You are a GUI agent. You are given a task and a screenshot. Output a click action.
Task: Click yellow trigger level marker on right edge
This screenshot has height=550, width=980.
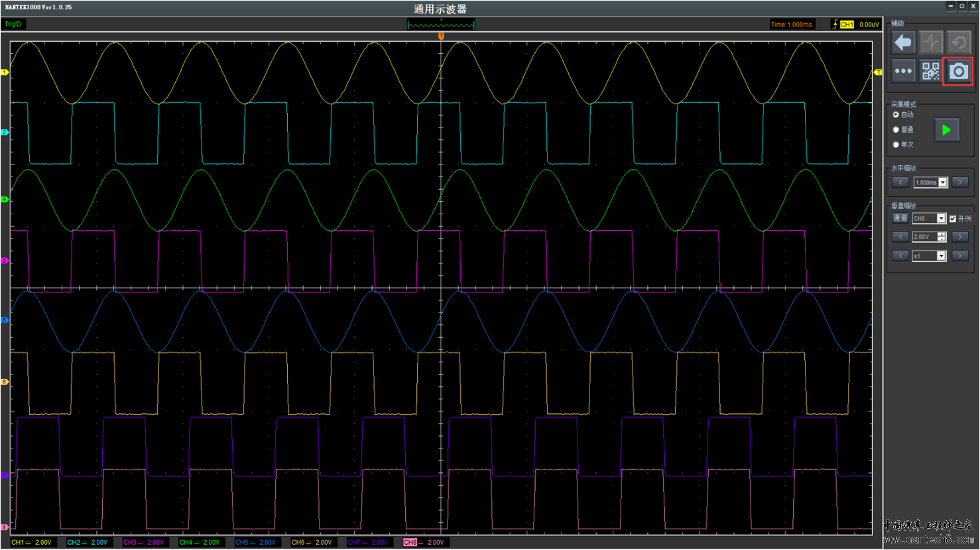point(878,72)
